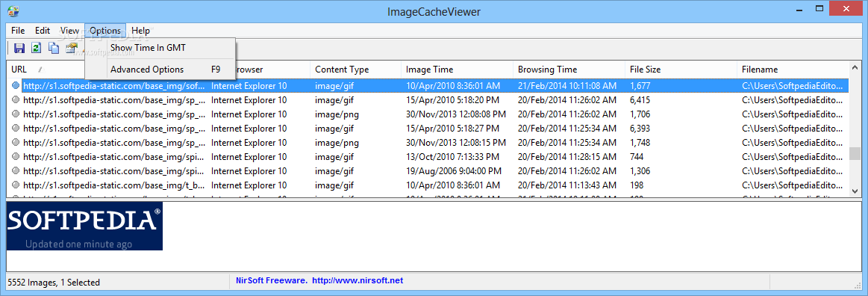
Task: Select the highlighted URL ending in base_img/sof...
Action: [114, 86]
